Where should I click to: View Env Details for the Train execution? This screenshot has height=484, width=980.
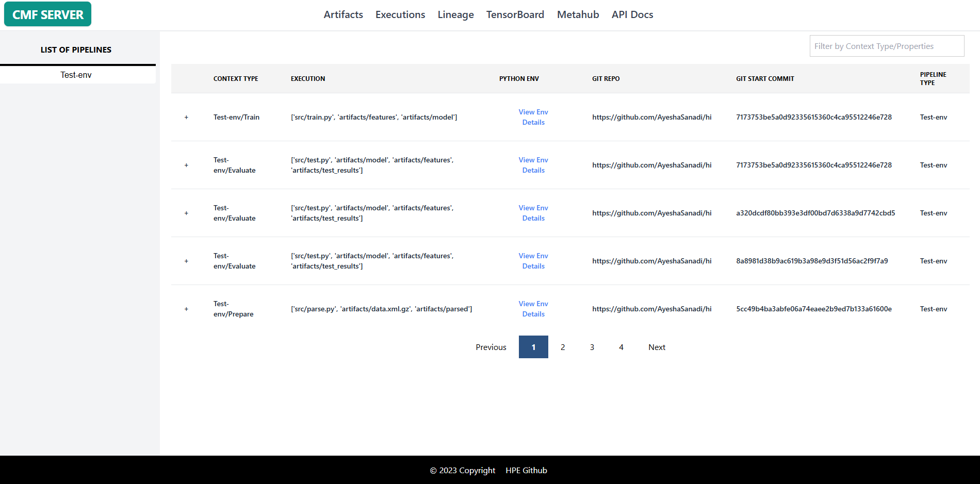(533, 117)
